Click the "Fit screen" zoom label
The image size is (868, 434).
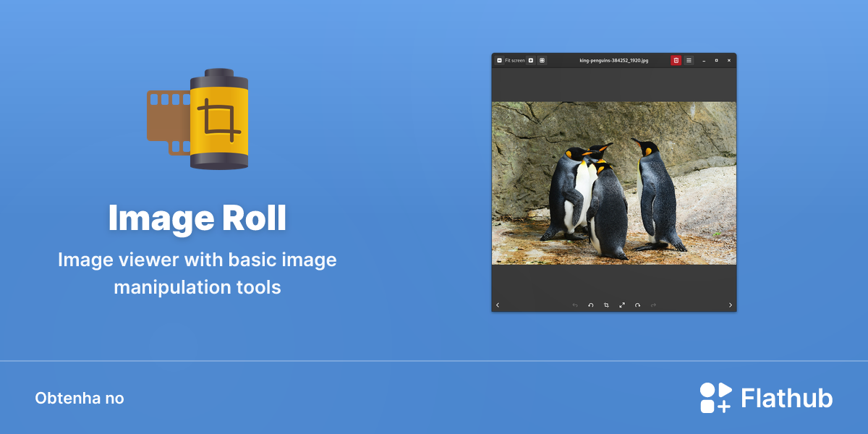pos(515,61)
